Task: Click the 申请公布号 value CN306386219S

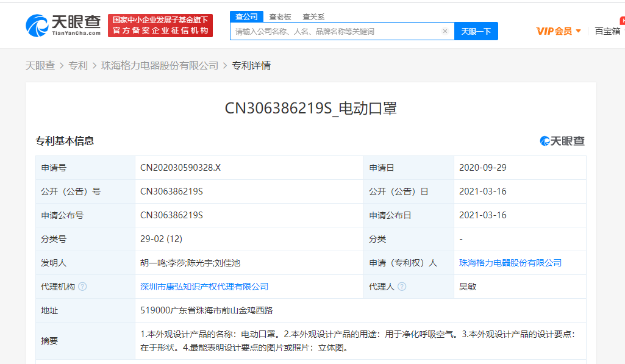Action: coord(171,215)
